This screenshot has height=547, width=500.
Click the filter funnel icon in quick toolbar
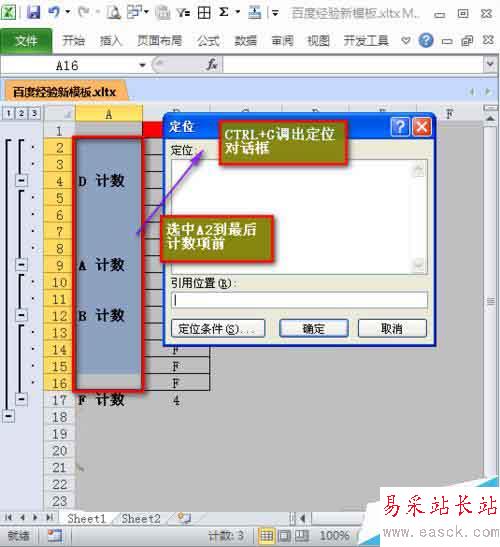pos(183,13)
